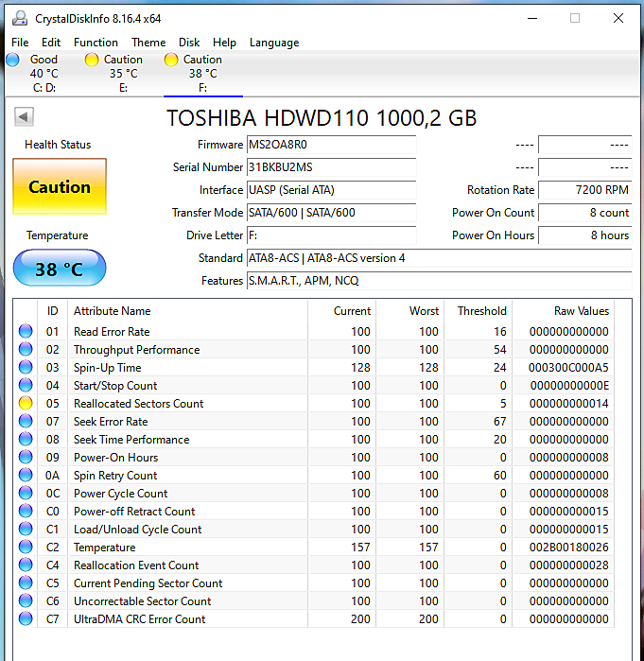Click status orb for Power-off Retract Count
644x661 pixels.
pyautogui.click(x=26, y=511)
